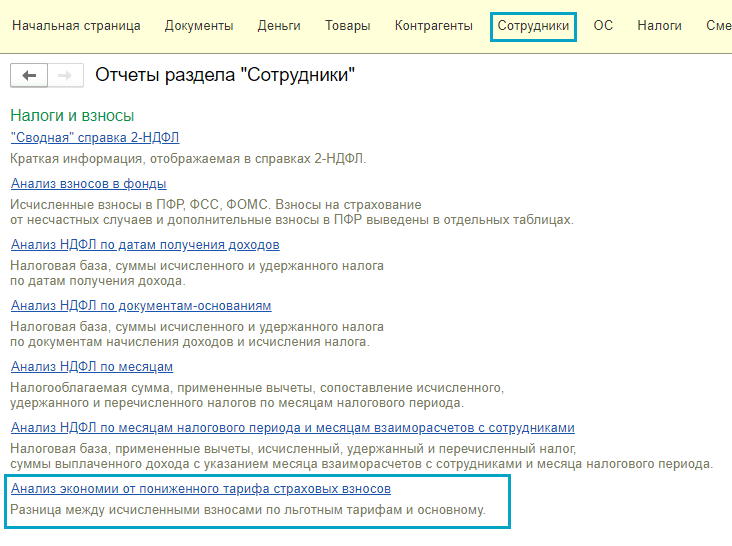Click description Разница между исчисленными взносами по льготным тарифам

pyautogui.click(x=248, y=510)
